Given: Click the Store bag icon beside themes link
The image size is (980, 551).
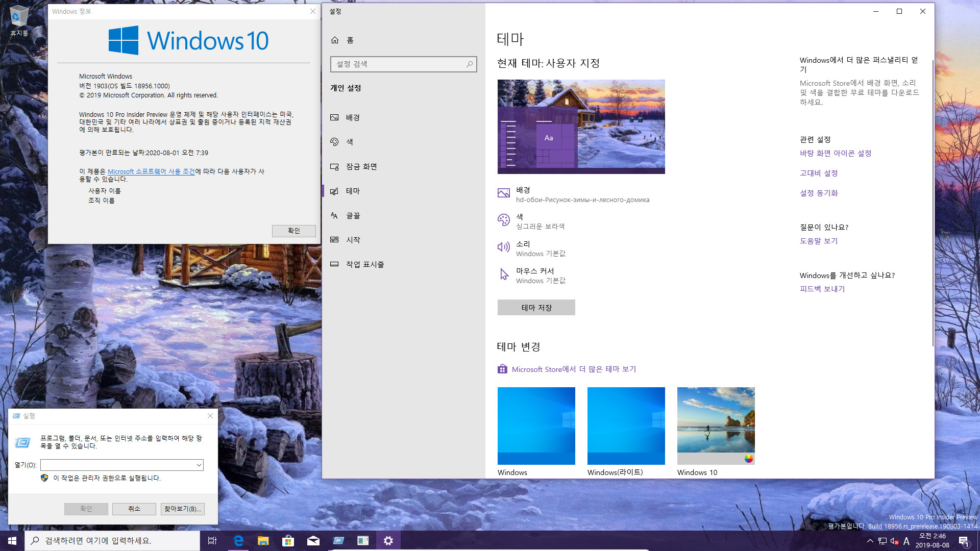Looking at the screenshot, I should coord(503,369).
